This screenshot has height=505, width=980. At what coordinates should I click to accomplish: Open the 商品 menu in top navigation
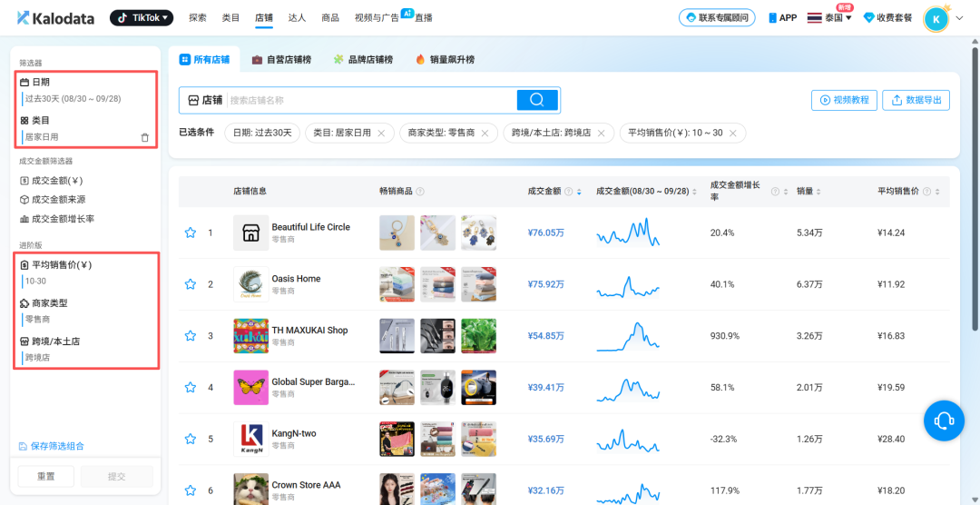(x=330, y=17)
